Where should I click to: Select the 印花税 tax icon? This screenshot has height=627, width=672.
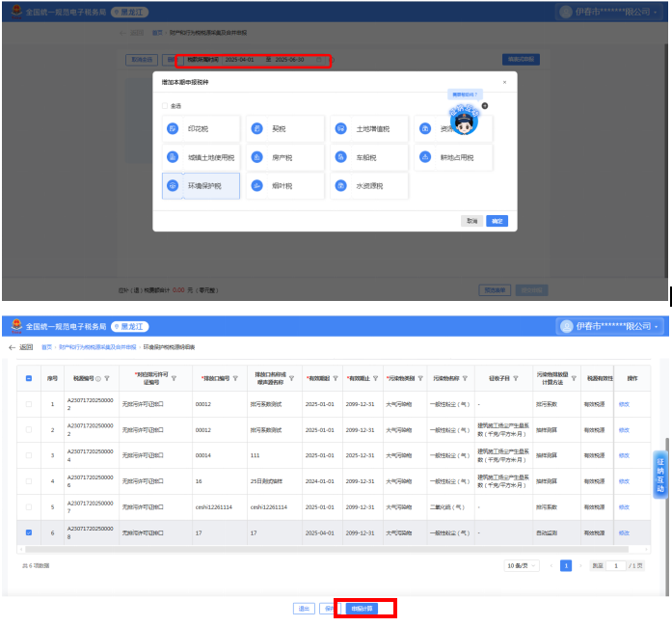click(173, 128)
